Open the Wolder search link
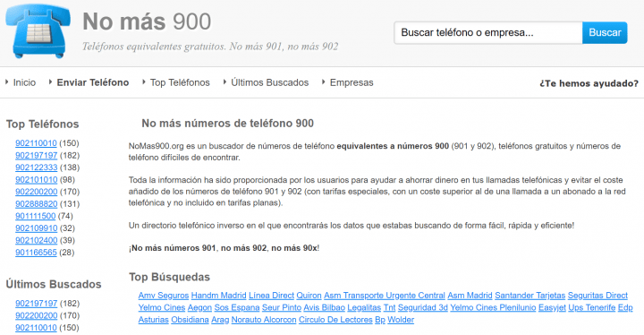The image size is (644, 335). (401, 320)
